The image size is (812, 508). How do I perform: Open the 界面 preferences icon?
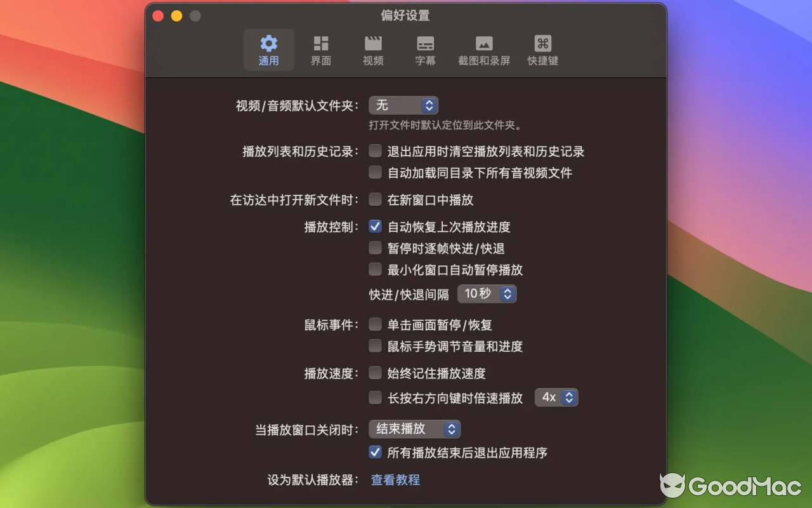click(x=320, y=50)
